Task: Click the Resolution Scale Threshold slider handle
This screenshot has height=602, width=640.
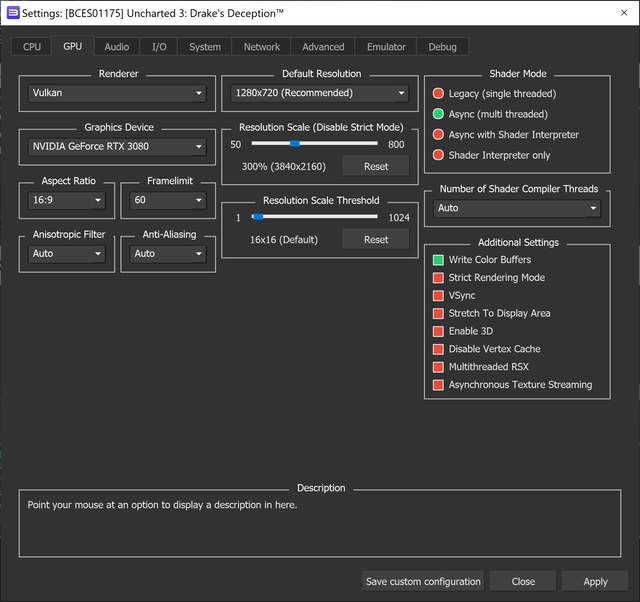Action: (x=258, y=217)
